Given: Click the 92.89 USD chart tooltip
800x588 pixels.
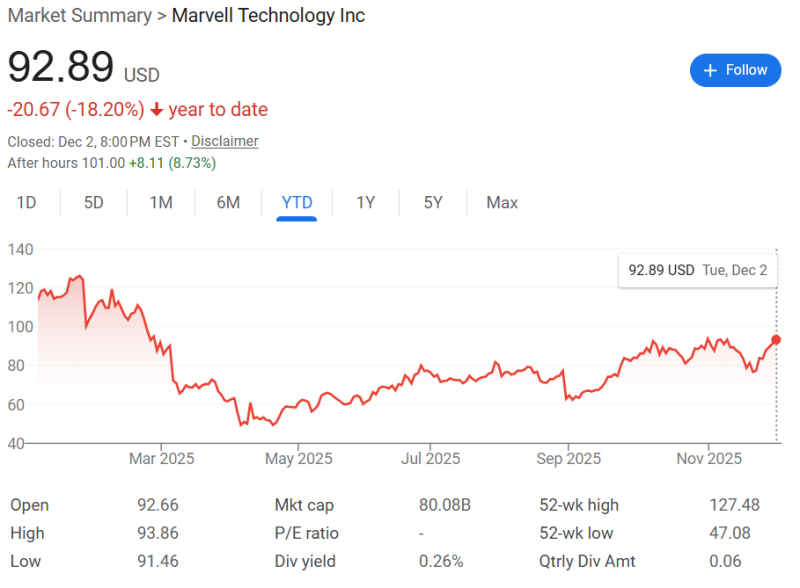Looking at the screenshot, I should [x=697, y=270].
